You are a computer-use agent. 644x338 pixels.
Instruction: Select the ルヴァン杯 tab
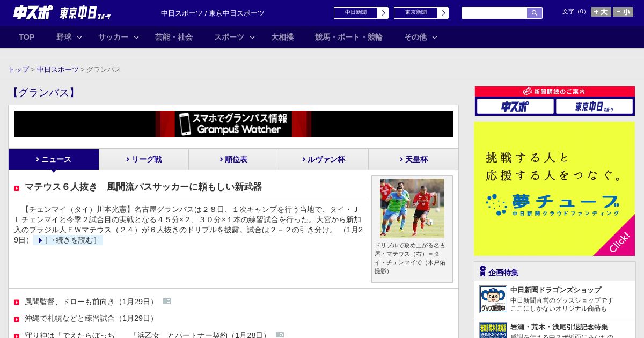point(324,159)
